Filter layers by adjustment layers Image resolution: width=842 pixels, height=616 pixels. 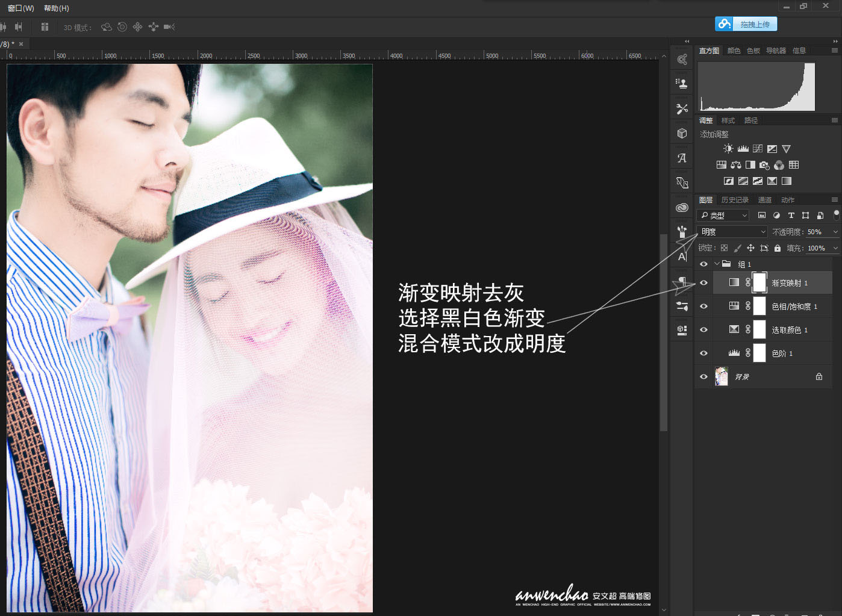pos(776,215)
